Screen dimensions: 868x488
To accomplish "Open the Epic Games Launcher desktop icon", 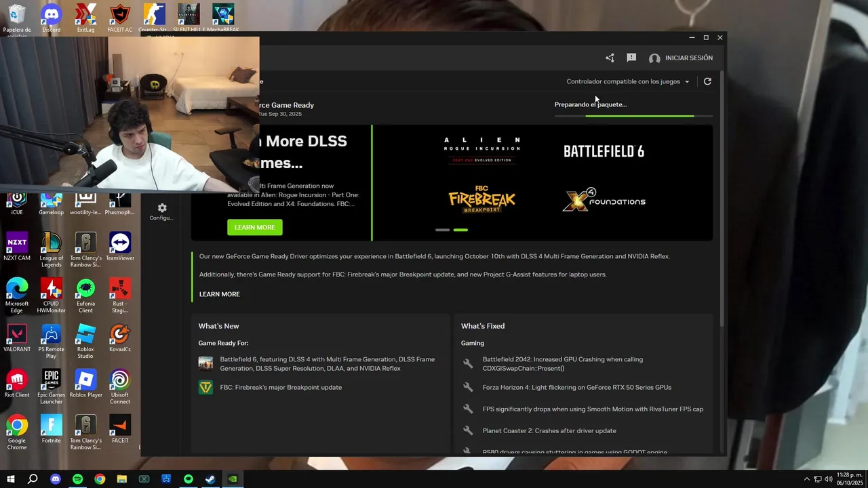I will click(x=52, y=386).
